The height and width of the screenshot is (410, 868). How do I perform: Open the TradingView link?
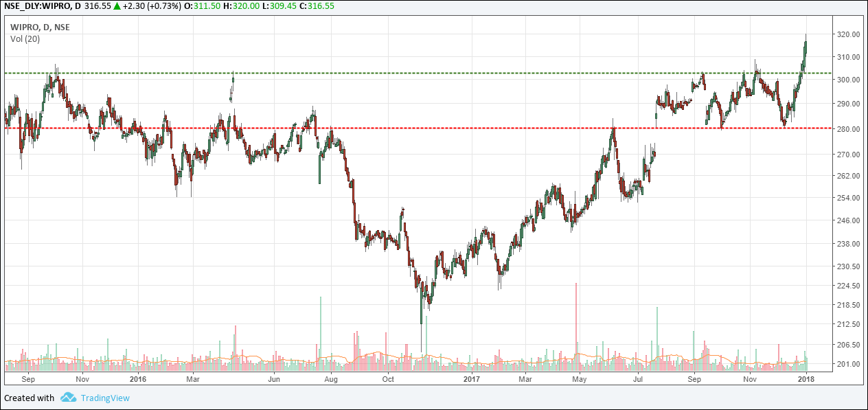point(105,398)
